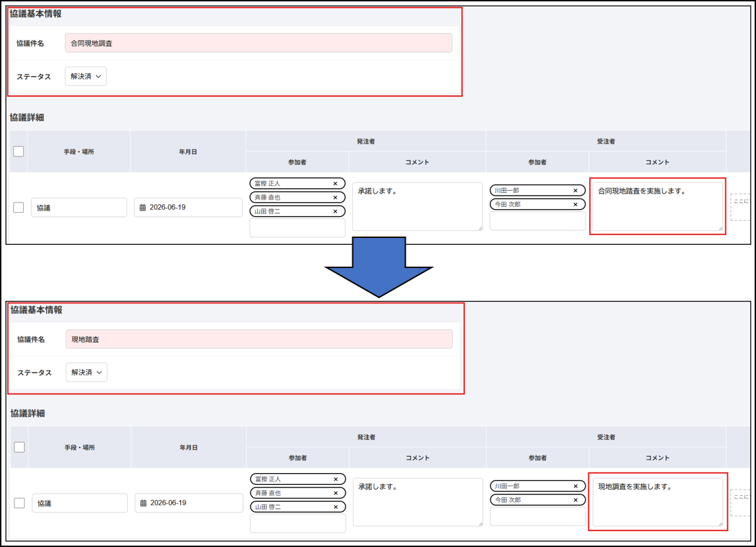Image resolution: width=756 pixels, height=547 pixels.
Task: Open ステータス 解決済 dropdown in upper form
Action: pyautogui.click(x=86, y=76)
